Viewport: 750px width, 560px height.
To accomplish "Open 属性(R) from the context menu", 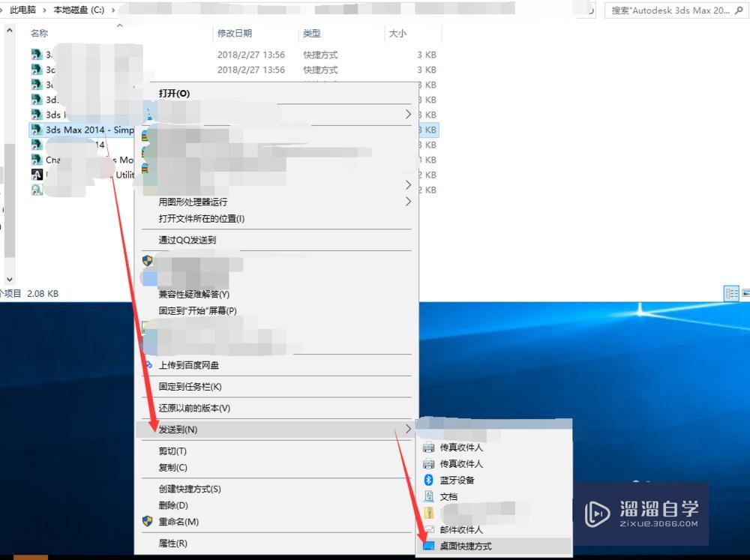I will (x=172, y=543).
